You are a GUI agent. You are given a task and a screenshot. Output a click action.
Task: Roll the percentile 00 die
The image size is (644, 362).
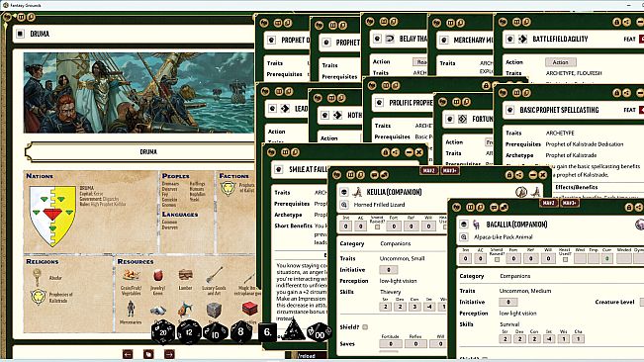[x=320, y=333]
